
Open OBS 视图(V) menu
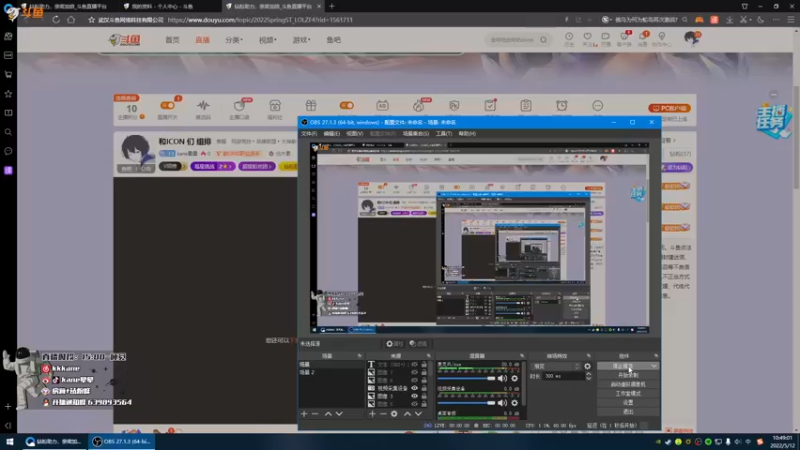[x=354, y=134]
